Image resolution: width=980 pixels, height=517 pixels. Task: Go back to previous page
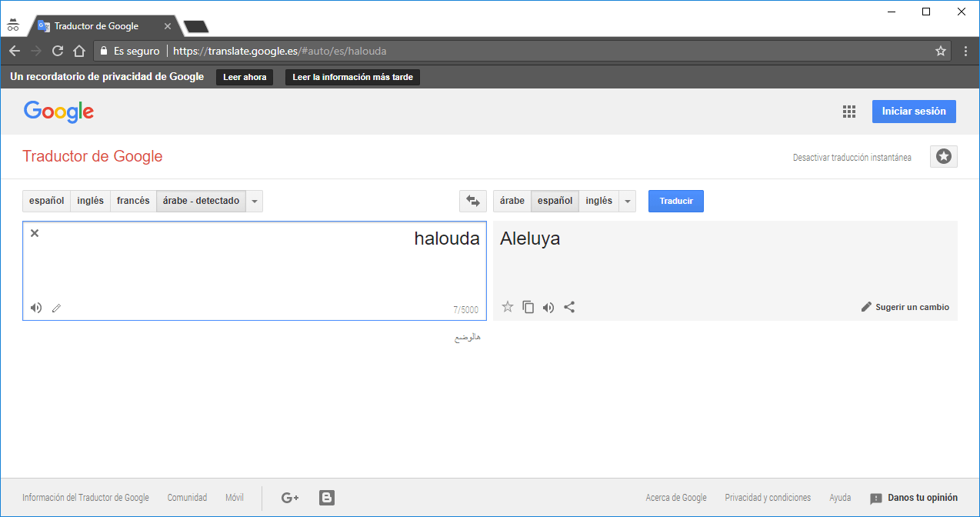click(x=14, y=51)
